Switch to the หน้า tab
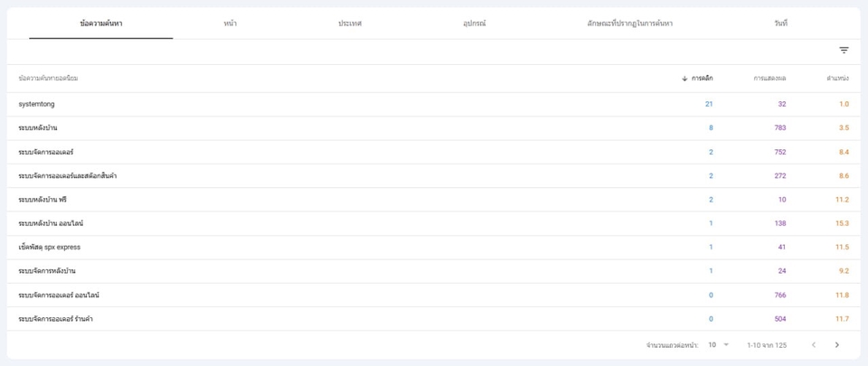Image resolution: width=868 pixels, height=366 pixels. [x=231, y=23]
